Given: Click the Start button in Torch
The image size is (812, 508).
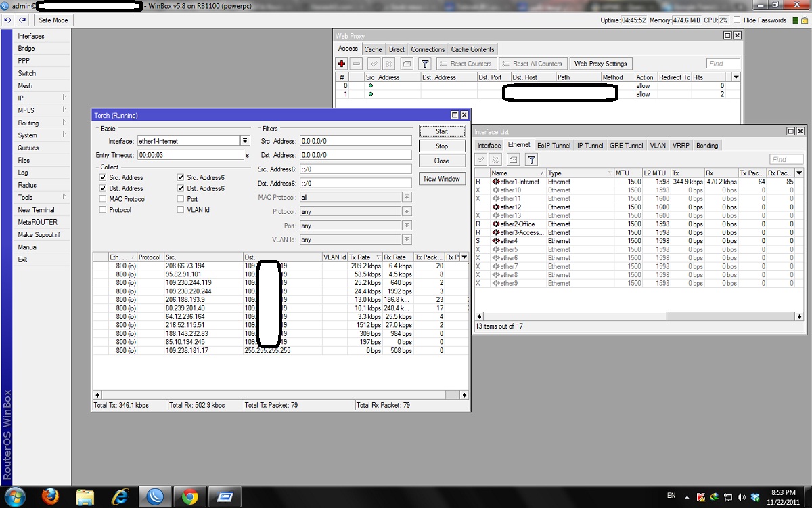Looking at the screenshot, I should [x=442, y=131].
